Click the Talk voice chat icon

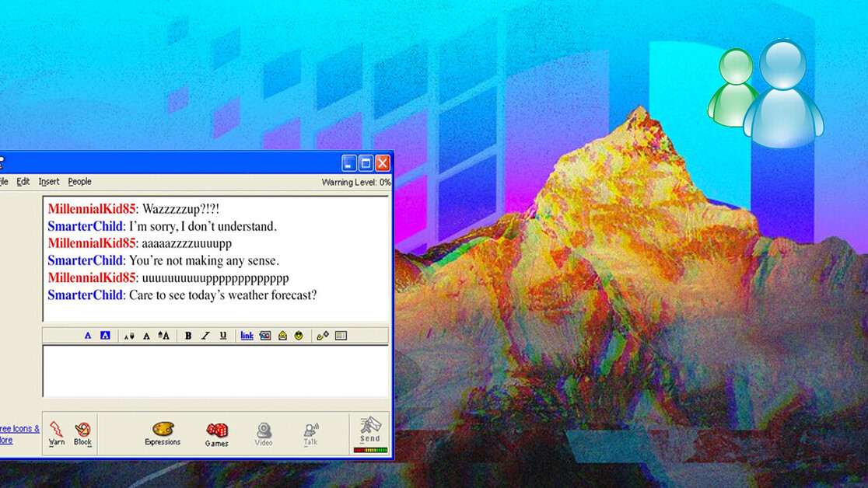pos(310,430)
